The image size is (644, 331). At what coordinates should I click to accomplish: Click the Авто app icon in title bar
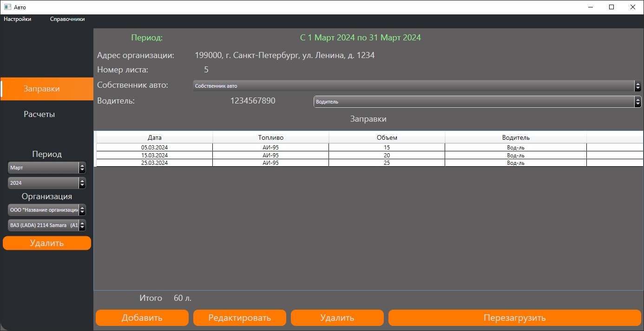(x=7, y=7)
